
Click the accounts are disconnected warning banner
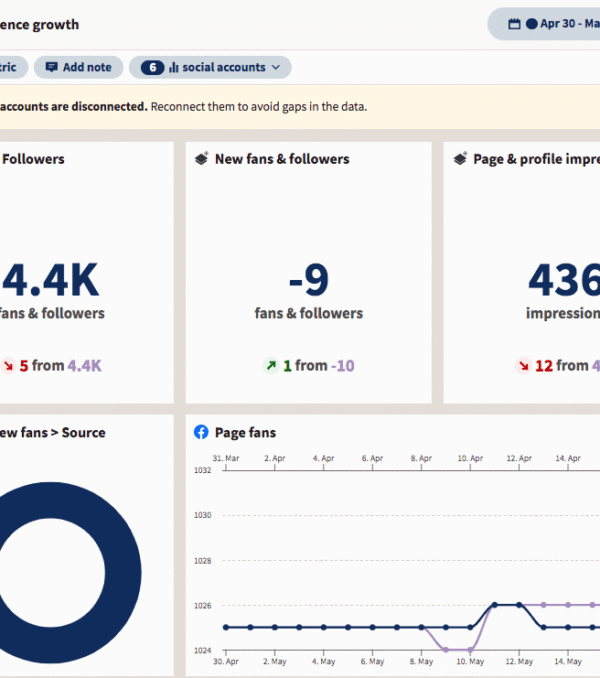click(x=300, y=107)
